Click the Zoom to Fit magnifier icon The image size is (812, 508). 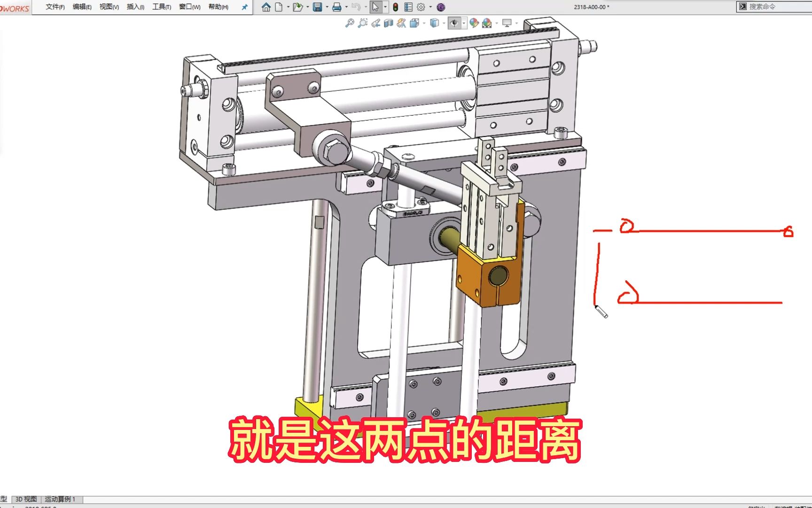(350, 23)
